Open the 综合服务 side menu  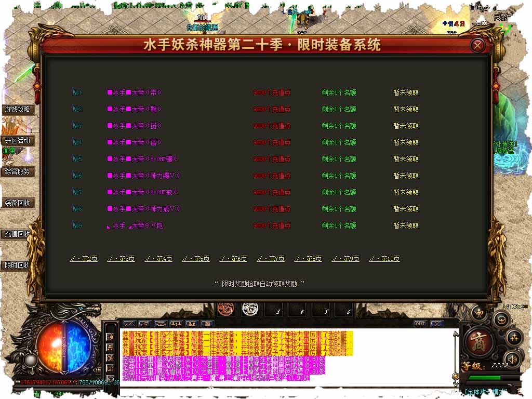tap(18, 172)
